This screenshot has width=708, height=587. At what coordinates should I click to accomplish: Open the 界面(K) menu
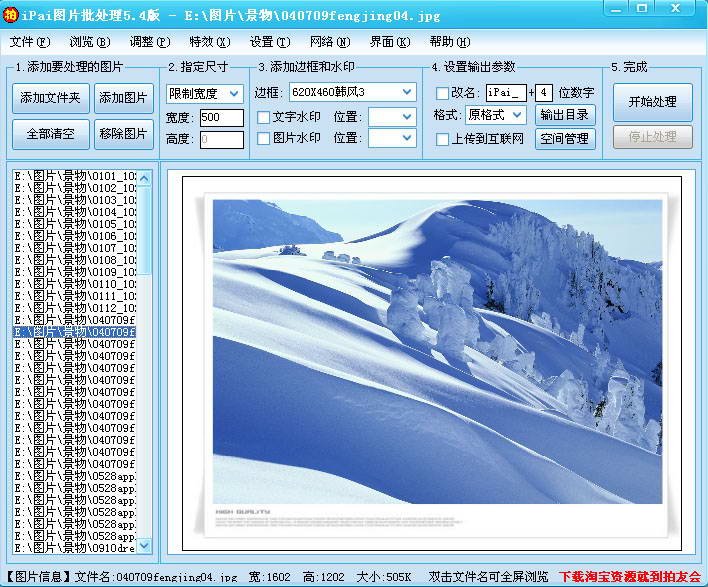390,42
